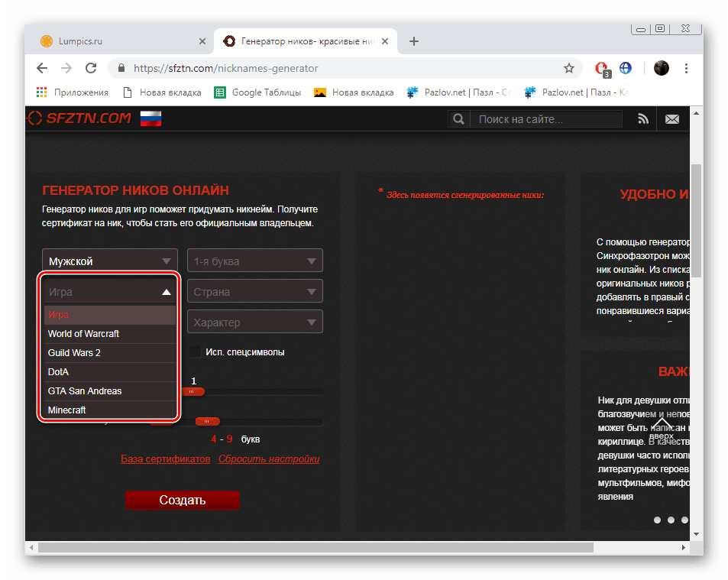Open first Новая вкладка bookmark

click(162, 92)
